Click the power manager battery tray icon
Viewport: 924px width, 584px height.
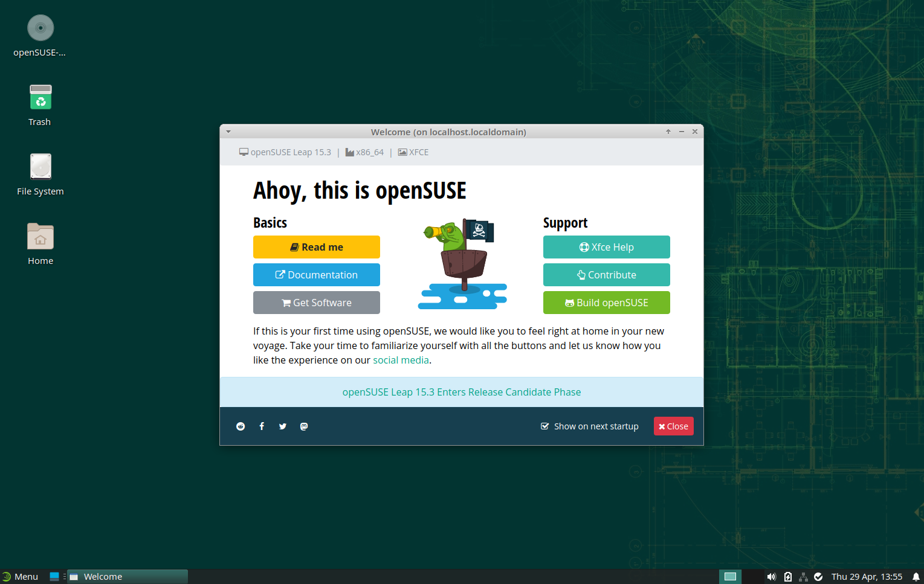coord(787,577)
